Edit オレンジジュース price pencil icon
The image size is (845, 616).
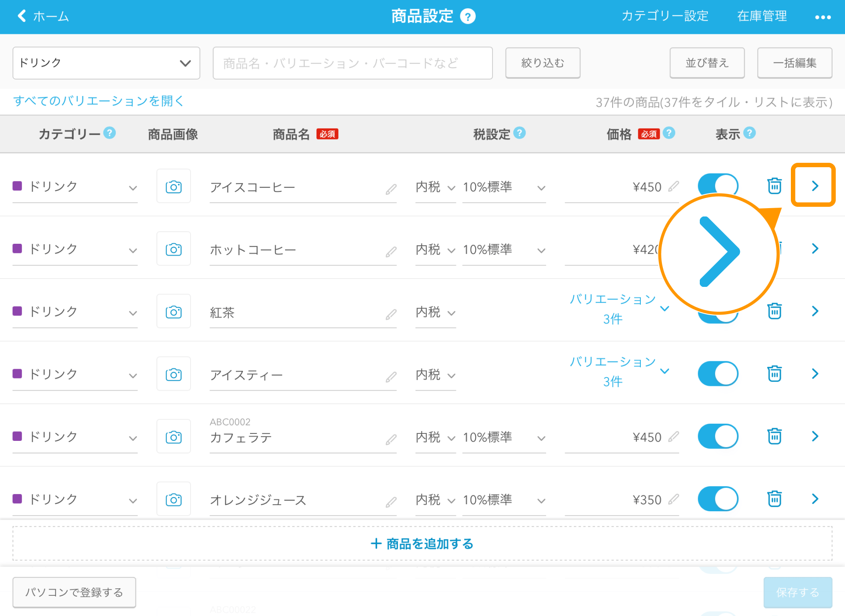click(x=673, y=499)
